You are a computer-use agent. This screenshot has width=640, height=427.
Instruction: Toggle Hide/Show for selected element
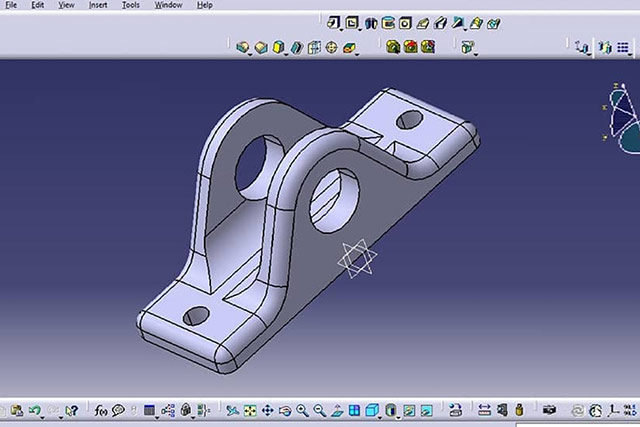(409, 410)
